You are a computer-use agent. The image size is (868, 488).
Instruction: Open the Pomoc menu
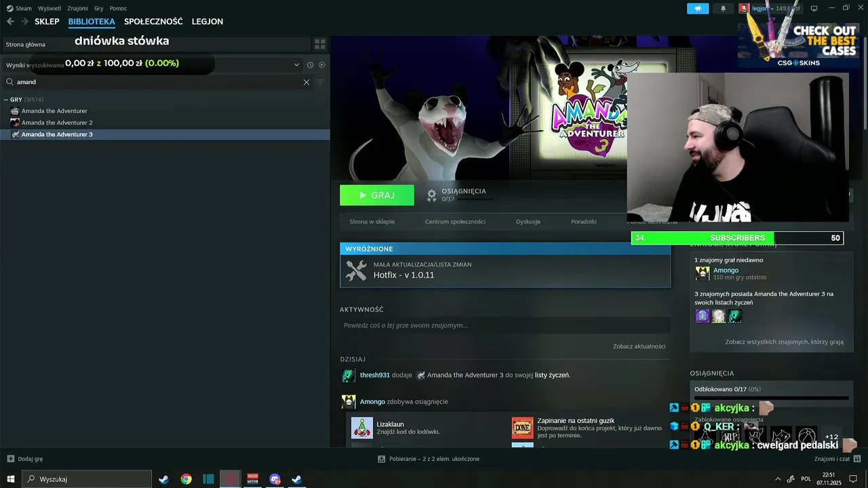[119, 8]
